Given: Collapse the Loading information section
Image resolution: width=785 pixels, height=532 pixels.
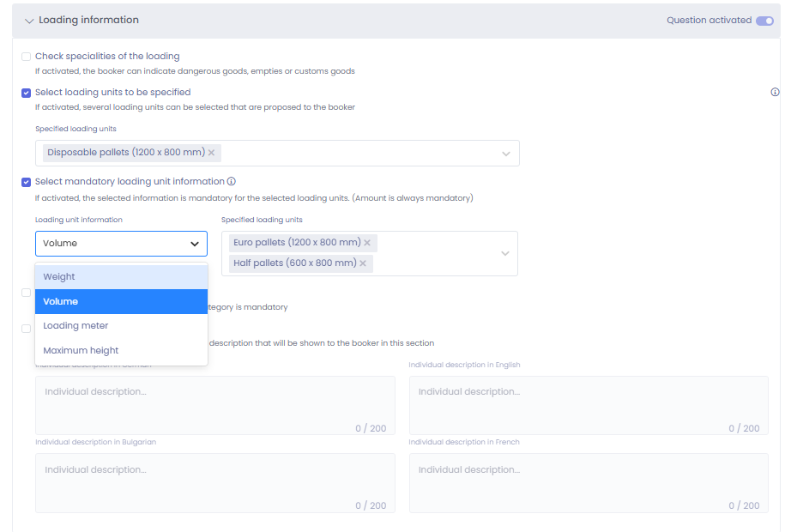Looking at the screenshot, I should point(29,21).
